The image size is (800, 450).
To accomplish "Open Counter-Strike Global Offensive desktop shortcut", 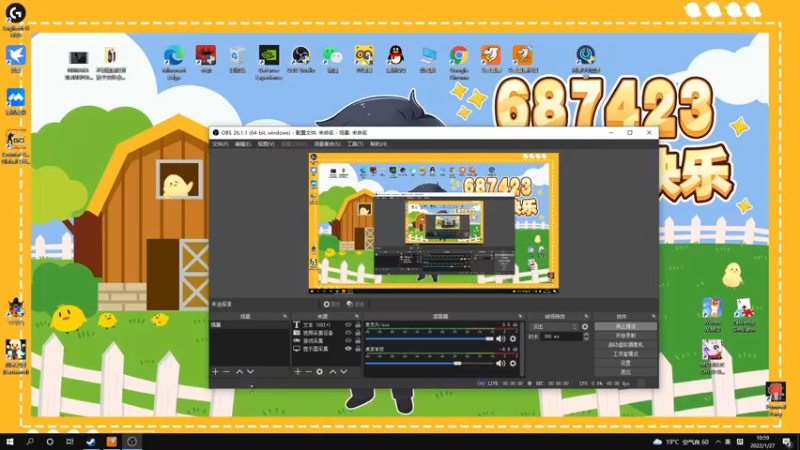I will pos(16,147).
